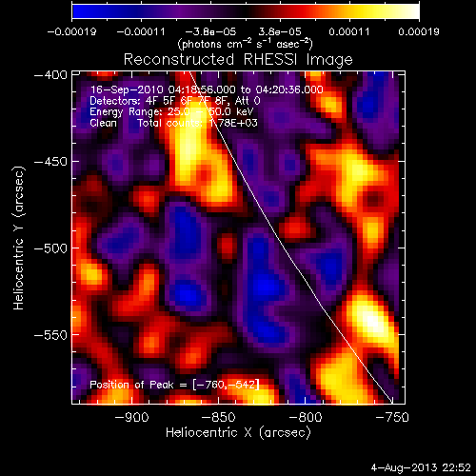Click the plot title 'Reconstructed RHESSI Image'
This screenshot has height=476, width=476.
click(238, 60)
